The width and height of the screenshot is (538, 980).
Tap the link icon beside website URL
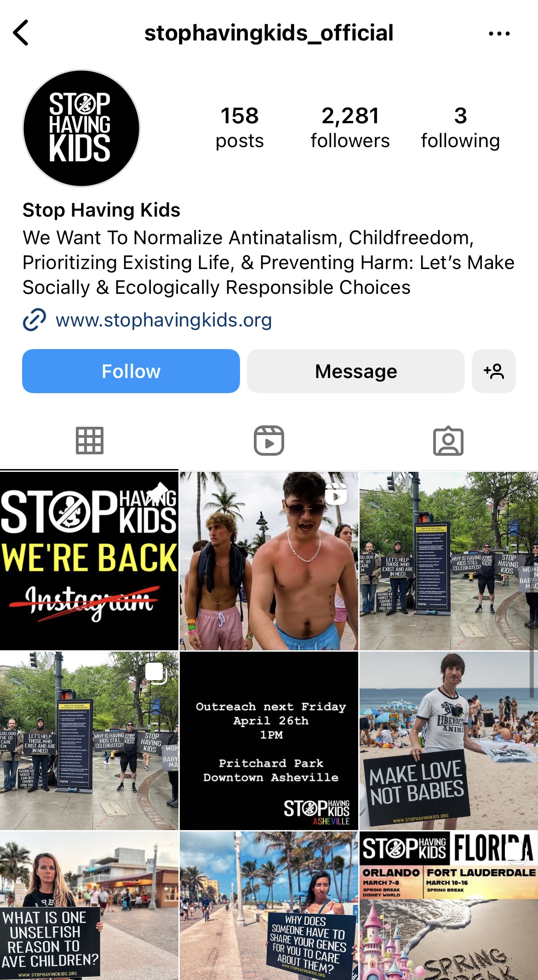(34, 320)
